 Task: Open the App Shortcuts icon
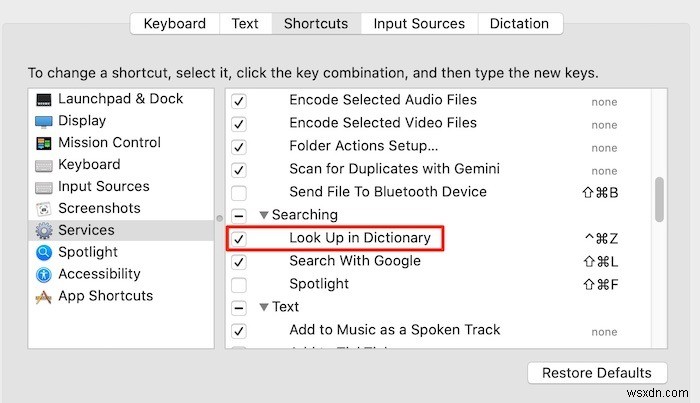44,297
